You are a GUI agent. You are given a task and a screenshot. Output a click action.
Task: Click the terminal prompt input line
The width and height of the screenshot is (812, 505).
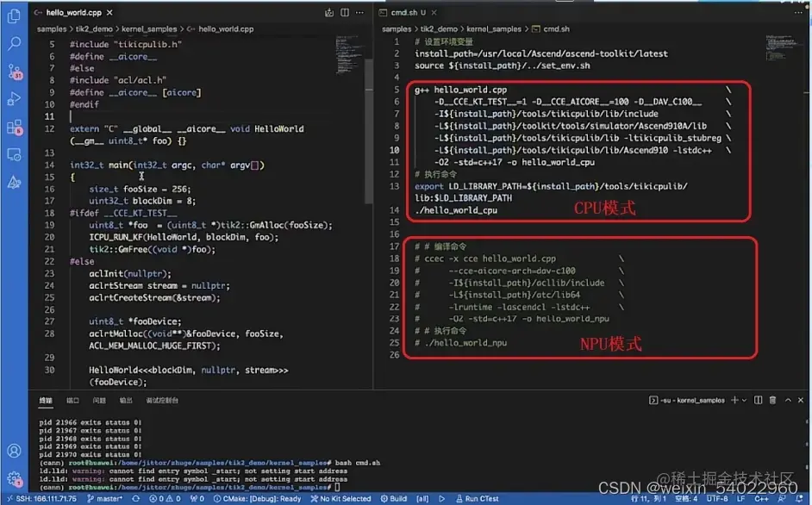190,488
